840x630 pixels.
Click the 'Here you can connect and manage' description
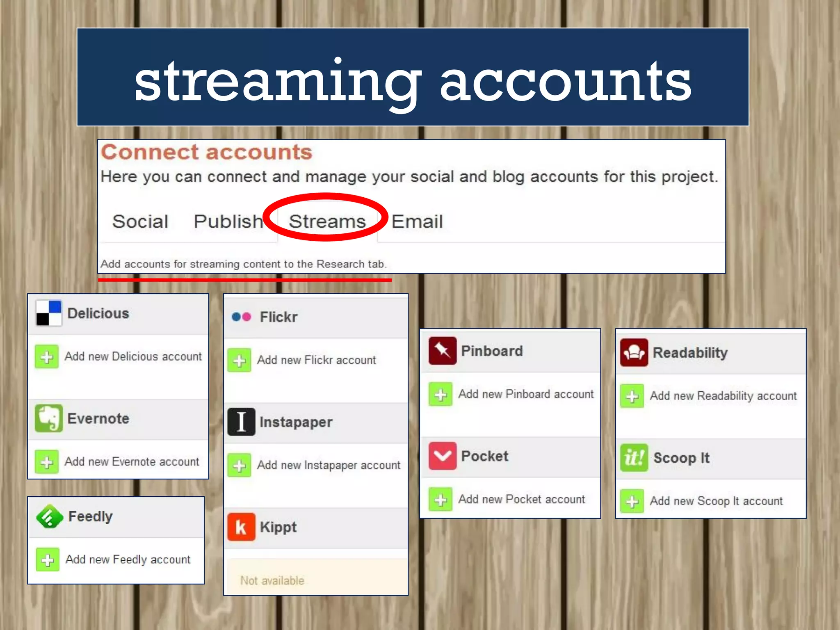coord(409,177)
